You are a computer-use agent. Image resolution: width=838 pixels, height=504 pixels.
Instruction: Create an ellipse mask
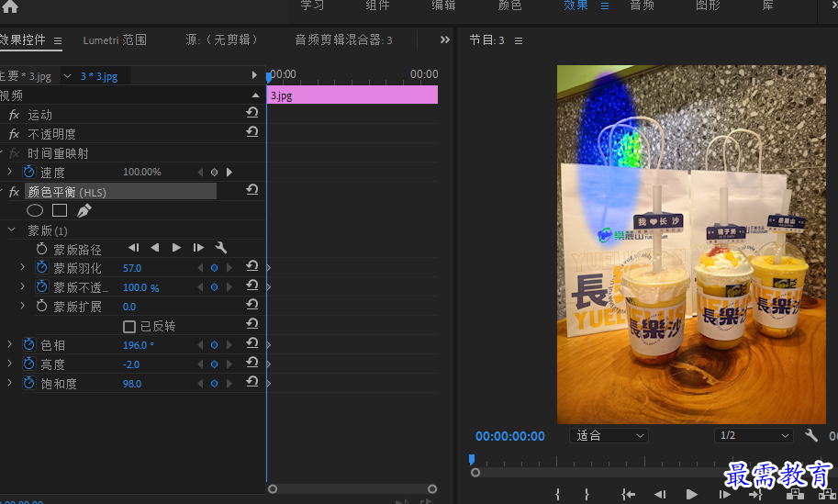pyautogui.click(x=35, y=210)
